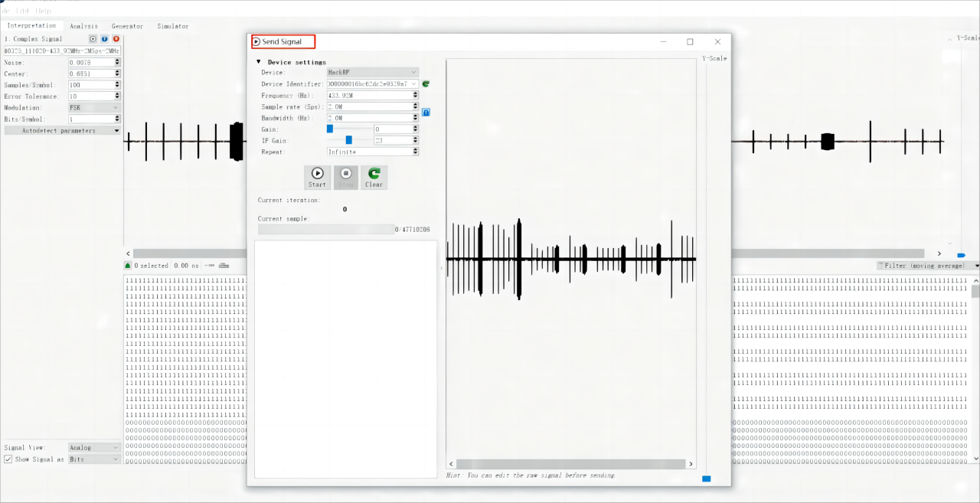Open the Signal View Analog dropdown
The width and height of the screenshot is (980, 503).
95,448
